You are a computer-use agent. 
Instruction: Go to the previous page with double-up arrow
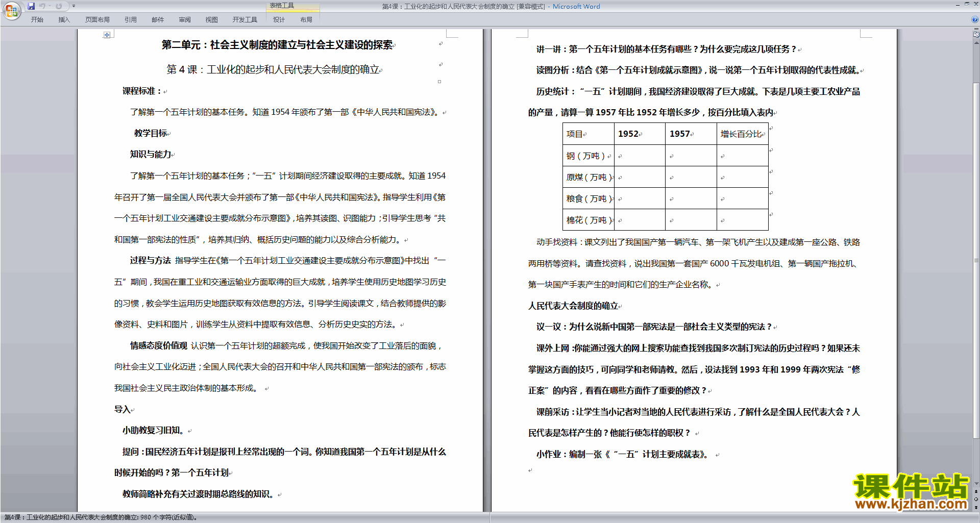click(976, 491)
